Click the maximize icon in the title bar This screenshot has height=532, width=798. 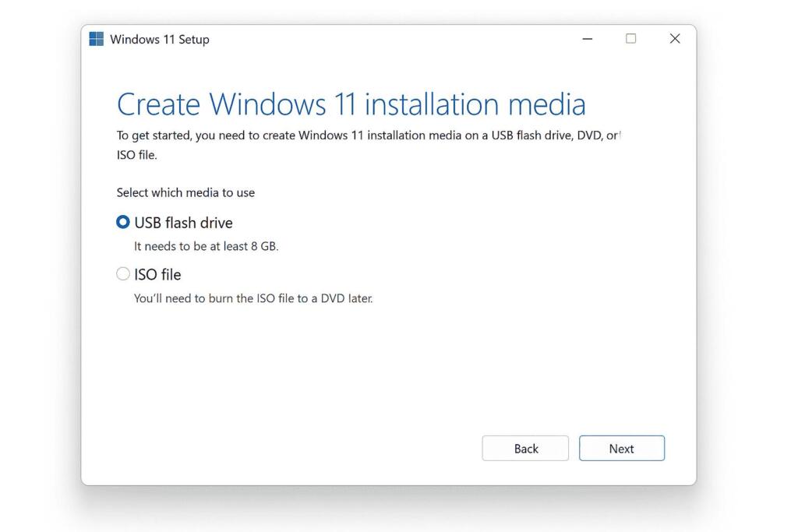coord(630,39)
